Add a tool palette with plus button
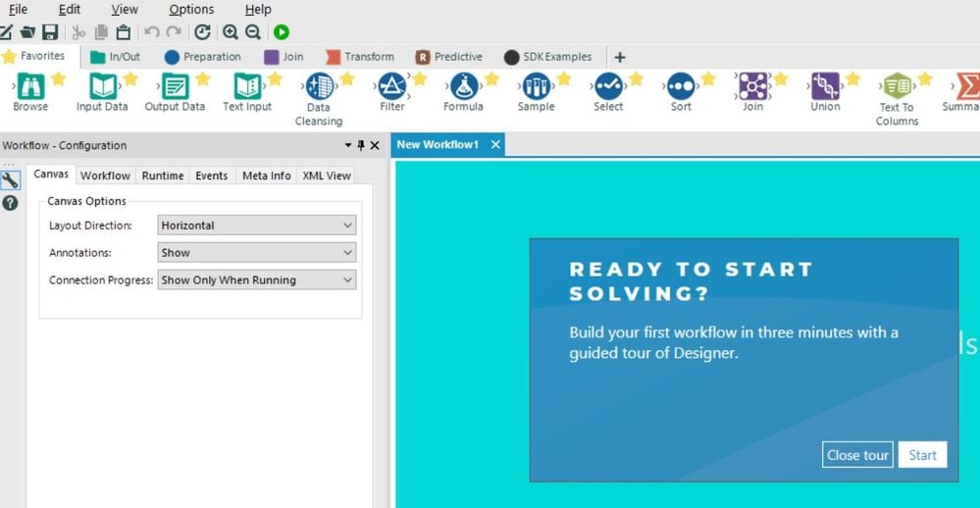The width and height of the screenshot is (980, 508). (x=619, y=58)
